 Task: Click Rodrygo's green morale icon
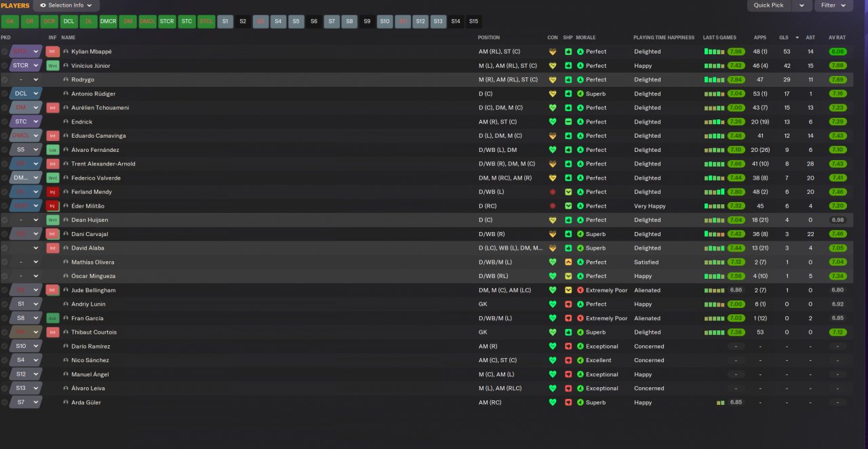[x=580, y=79]
